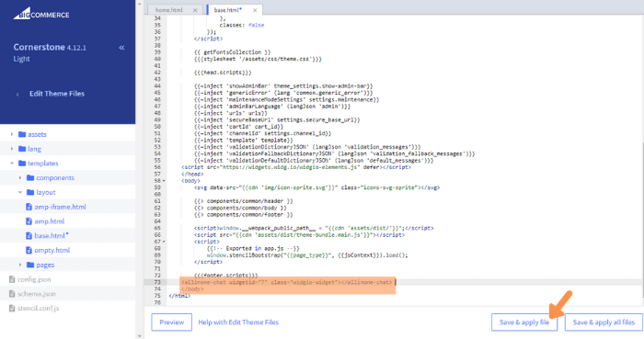The image size is (644, 339).
Task: Open amp.html file
Action: tap(50, 221)
